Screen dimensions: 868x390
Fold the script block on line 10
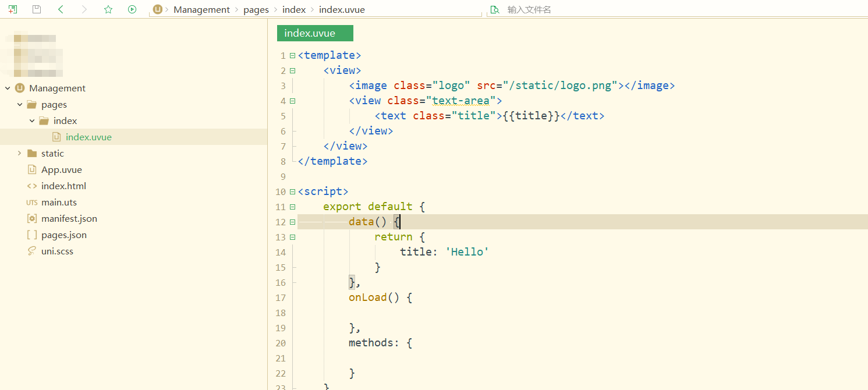click(292, 191)
